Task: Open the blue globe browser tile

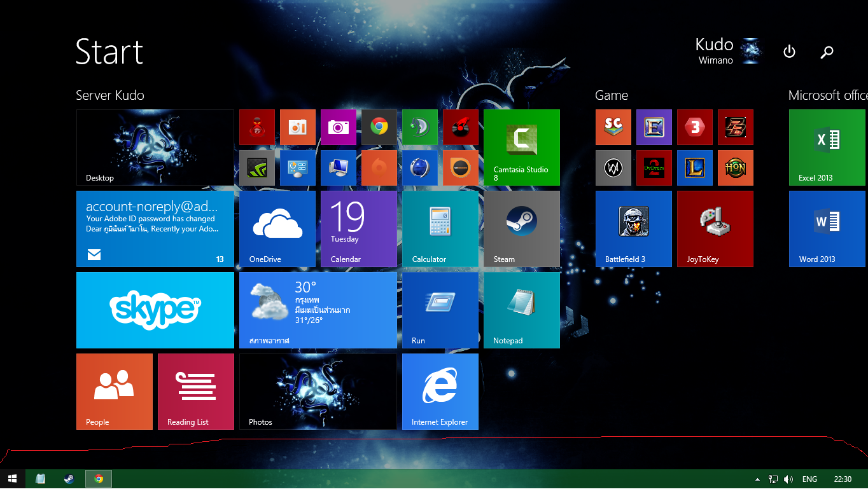Action: pyautogui.click(x=420, y=168)
